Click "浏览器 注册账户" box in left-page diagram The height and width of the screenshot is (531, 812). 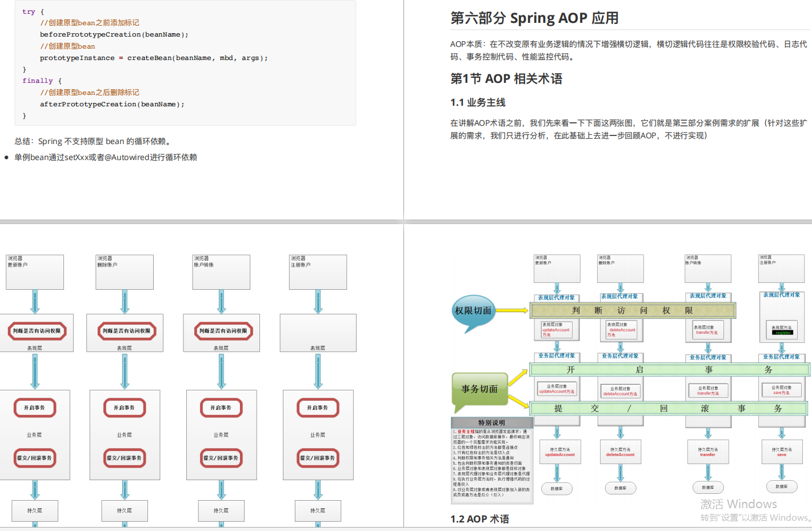point(318,272)
